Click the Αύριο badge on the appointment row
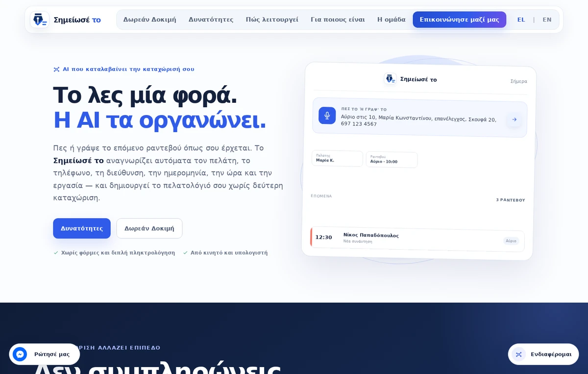The image size is (588, 374). pyautogui.click(x=511, y=241)
